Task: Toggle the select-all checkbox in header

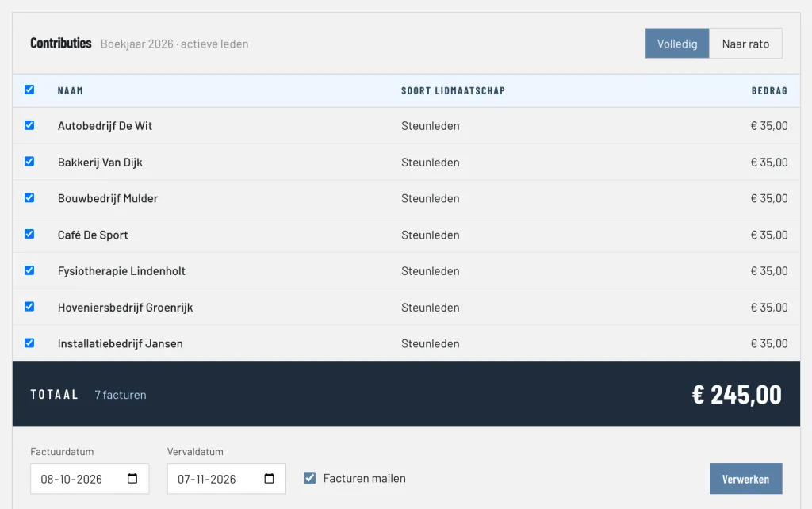Action: (29, 90)
